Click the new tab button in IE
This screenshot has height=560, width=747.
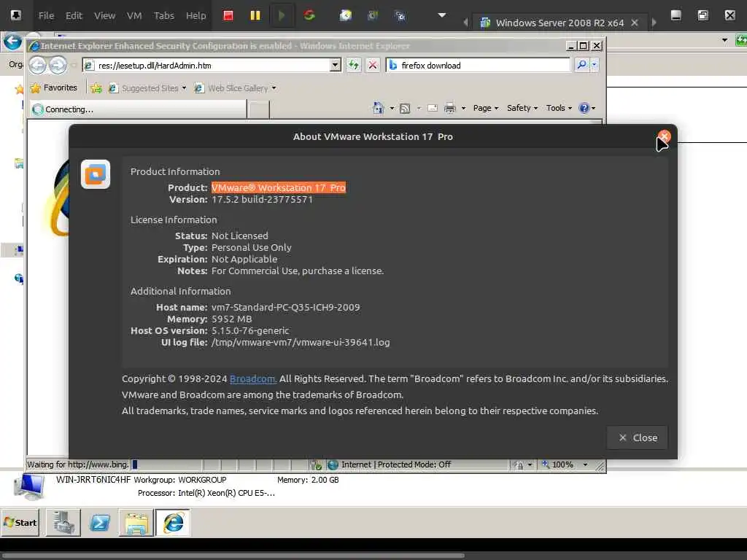(259, 109)
